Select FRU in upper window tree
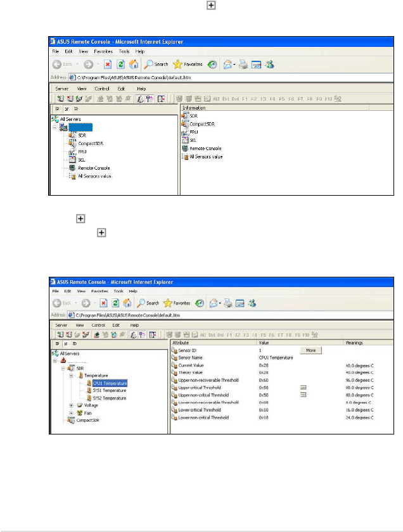Image resolution: width=403 pixels, height=532 pixels. coord(82,151)
